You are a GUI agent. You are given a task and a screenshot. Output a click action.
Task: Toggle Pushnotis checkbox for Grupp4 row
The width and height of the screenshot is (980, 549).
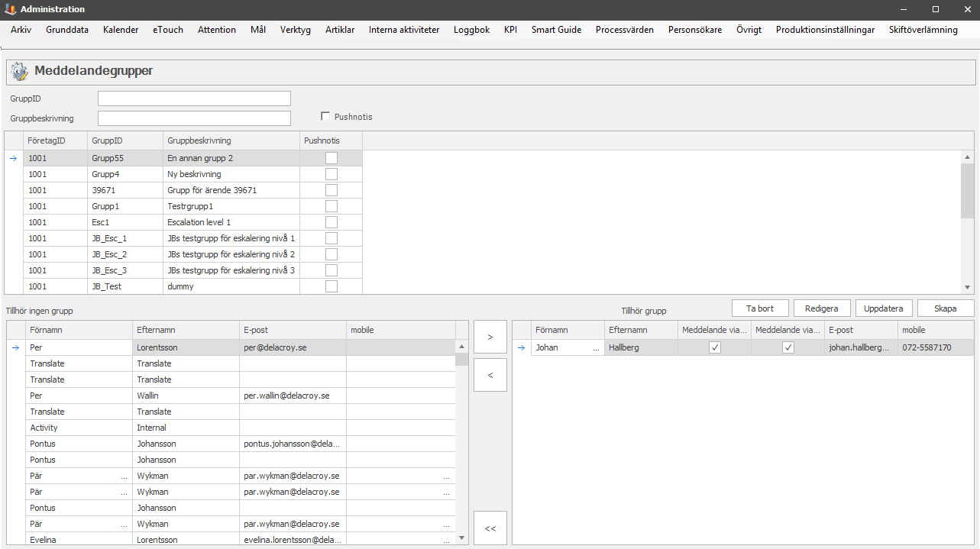point(331,174)
